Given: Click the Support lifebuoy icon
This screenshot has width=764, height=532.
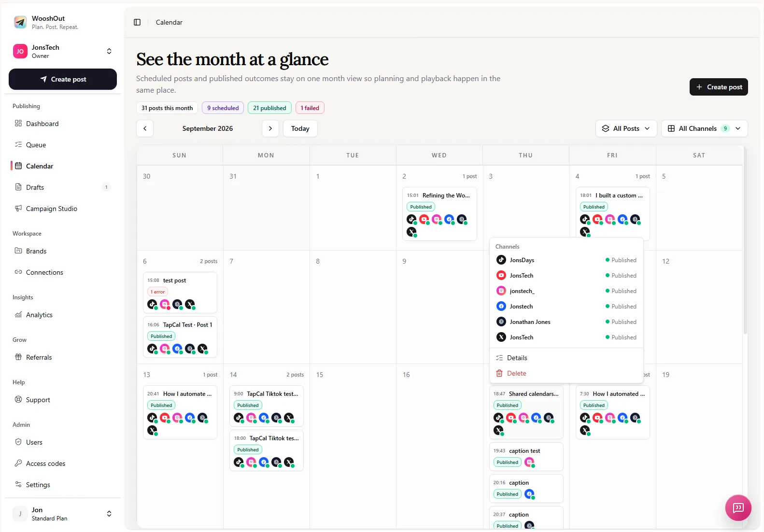Looking at the screenshot, I should click(x=18, y=399).
